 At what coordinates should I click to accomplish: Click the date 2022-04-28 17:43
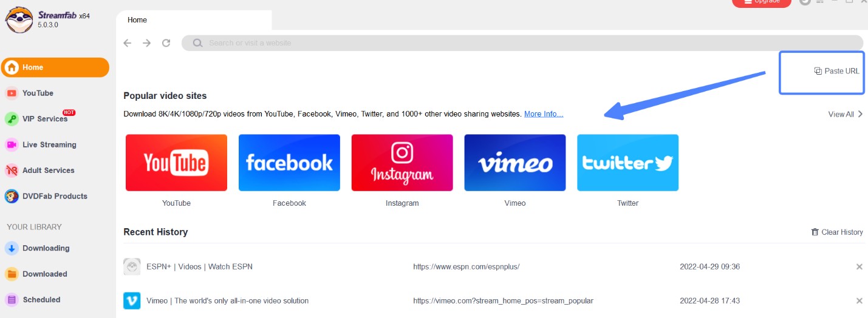[709, 300]
